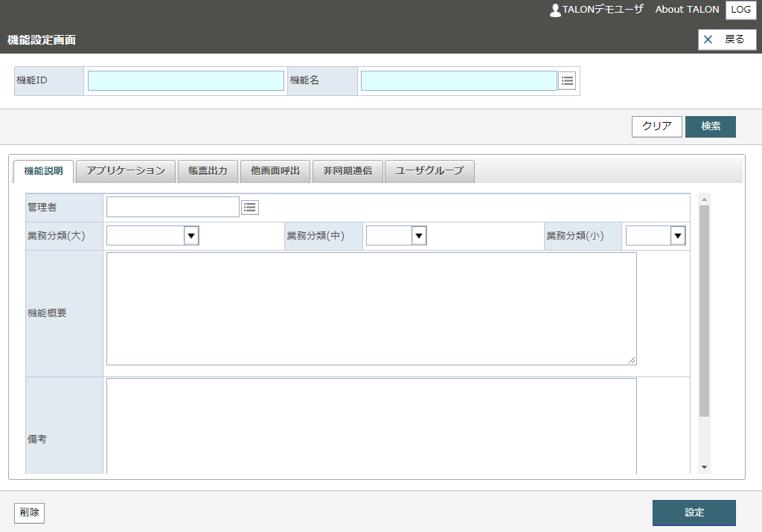Click the 削除 delete button
This screenshot has height=532, width=762.
coord(29,513)
